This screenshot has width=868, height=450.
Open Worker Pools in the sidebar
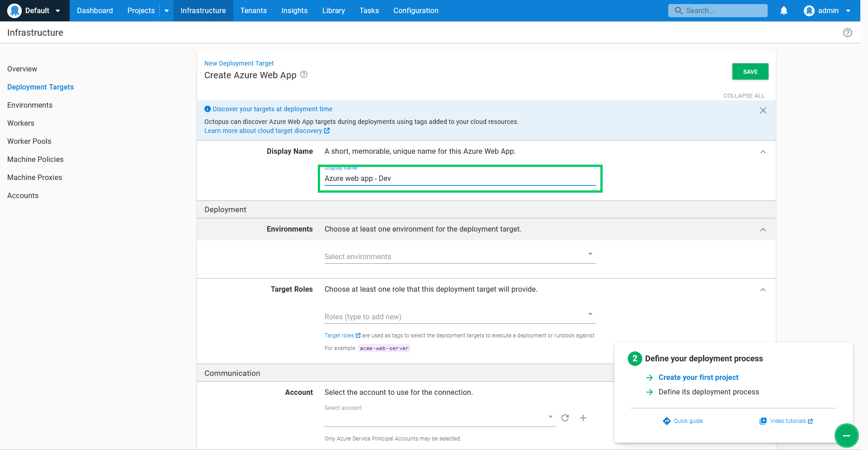(x=29, y=141)
